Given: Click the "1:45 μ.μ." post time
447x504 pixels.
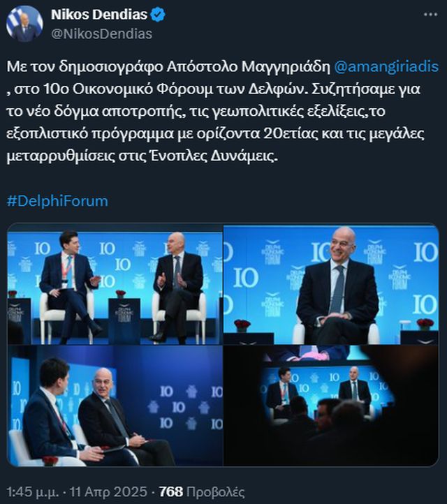Looking at the screenshot, I should (33, 492).
